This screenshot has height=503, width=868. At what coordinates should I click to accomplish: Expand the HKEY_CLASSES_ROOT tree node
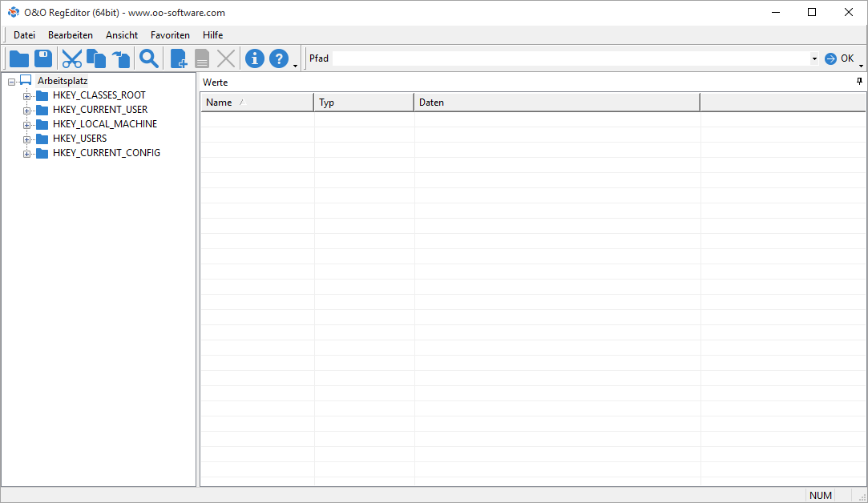coord(26,96)
